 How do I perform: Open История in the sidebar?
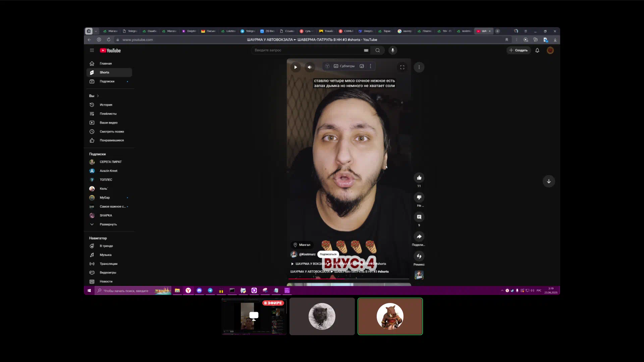pos(109,105)
